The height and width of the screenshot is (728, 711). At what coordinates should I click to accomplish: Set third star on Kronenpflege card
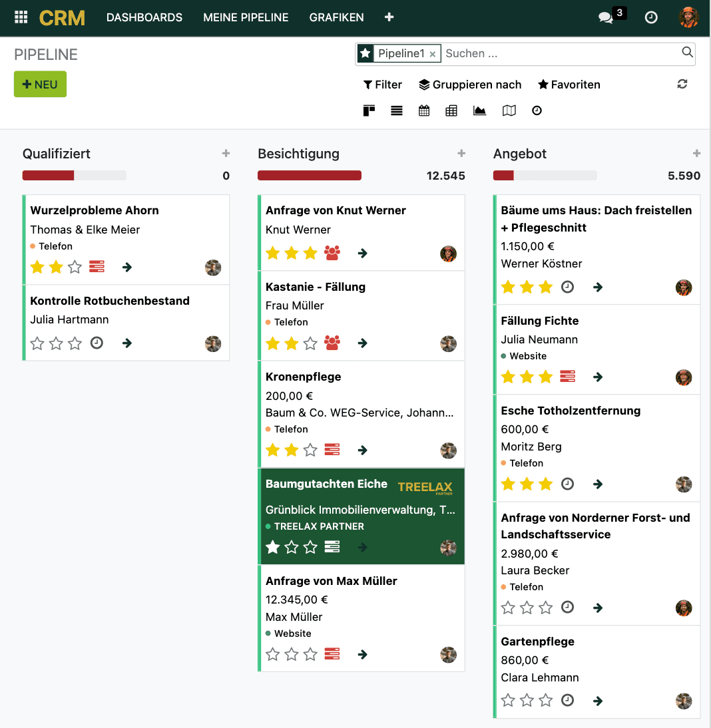[310, 450]
